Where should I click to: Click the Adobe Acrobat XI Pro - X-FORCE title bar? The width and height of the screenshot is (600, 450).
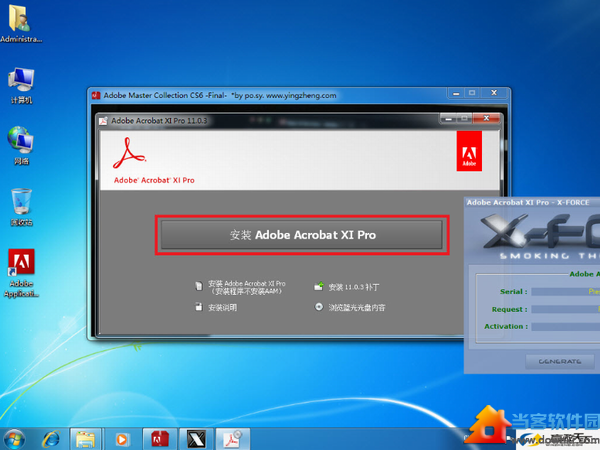point(532,202)
